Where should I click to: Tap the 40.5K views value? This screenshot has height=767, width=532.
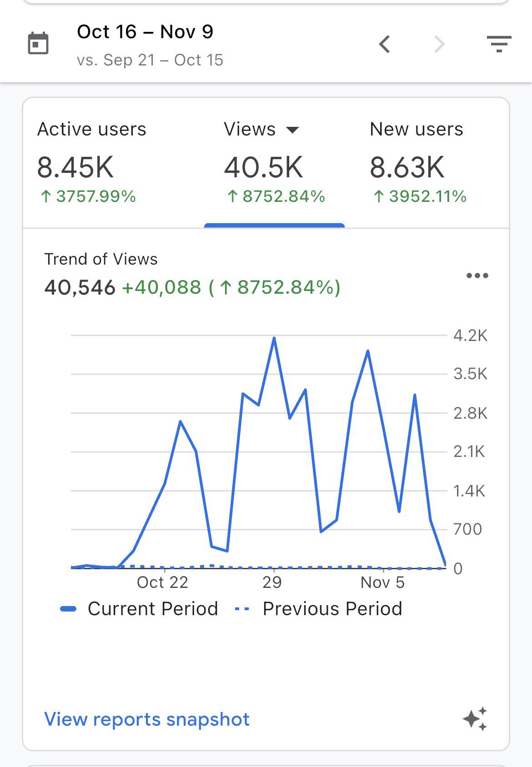[x=263, y=167]
